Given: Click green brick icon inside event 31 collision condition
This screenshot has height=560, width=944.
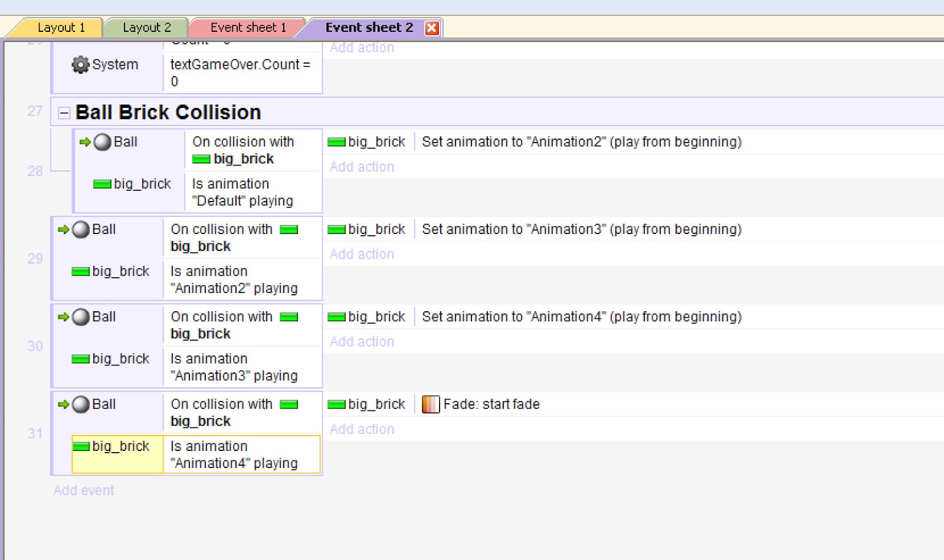Looking at the screenshot, I should pos(289,404).
